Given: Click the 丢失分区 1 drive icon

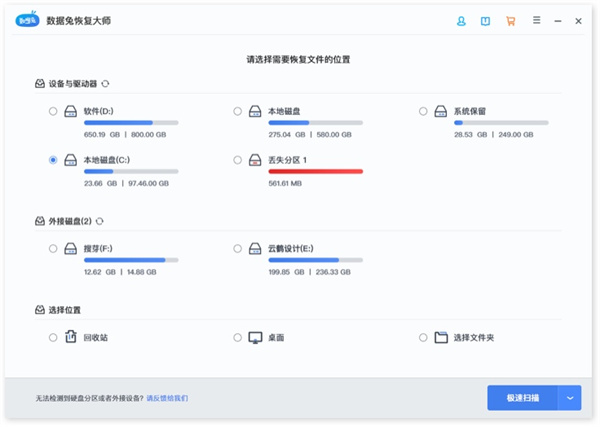Looking at the screenshot, I should pyautogui.click(x=255, y=160).
